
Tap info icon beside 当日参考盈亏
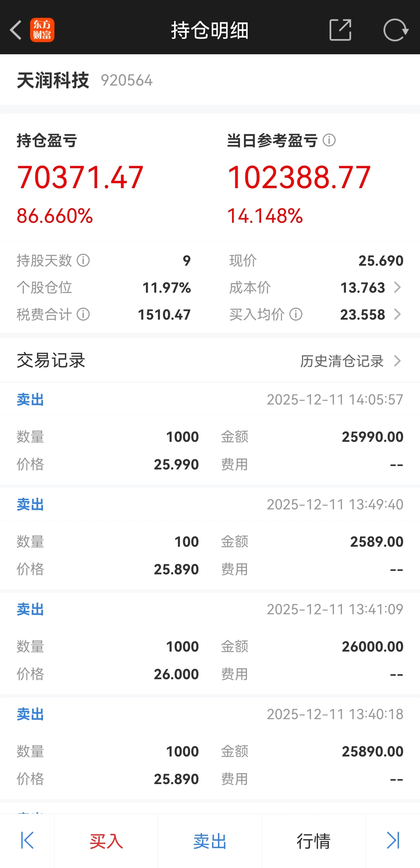pos(329,140)
